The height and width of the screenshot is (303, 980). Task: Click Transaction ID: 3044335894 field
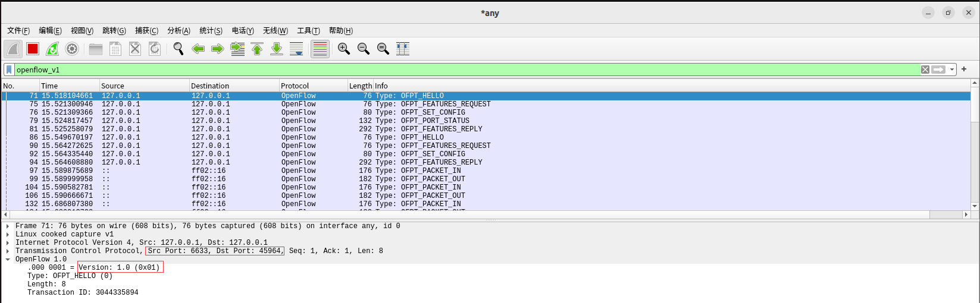83,292
